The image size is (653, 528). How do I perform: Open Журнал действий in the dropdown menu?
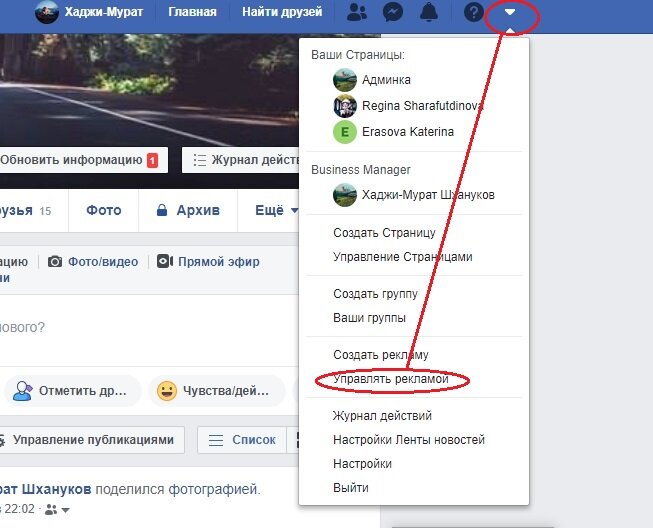382,416
